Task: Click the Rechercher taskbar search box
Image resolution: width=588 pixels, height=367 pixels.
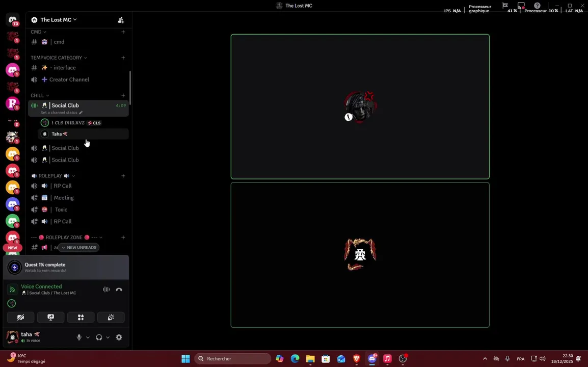Action: click(x=232, y=359)
